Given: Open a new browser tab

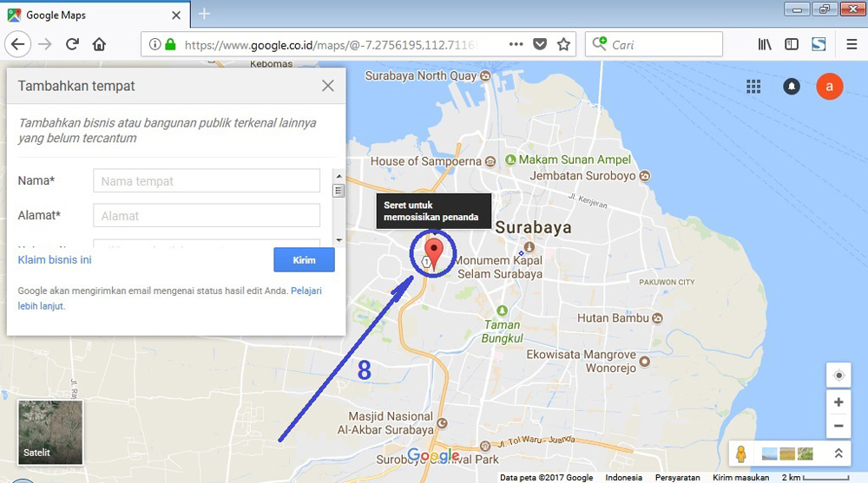Looking at the screenshot, I should (x=204, y=14).
